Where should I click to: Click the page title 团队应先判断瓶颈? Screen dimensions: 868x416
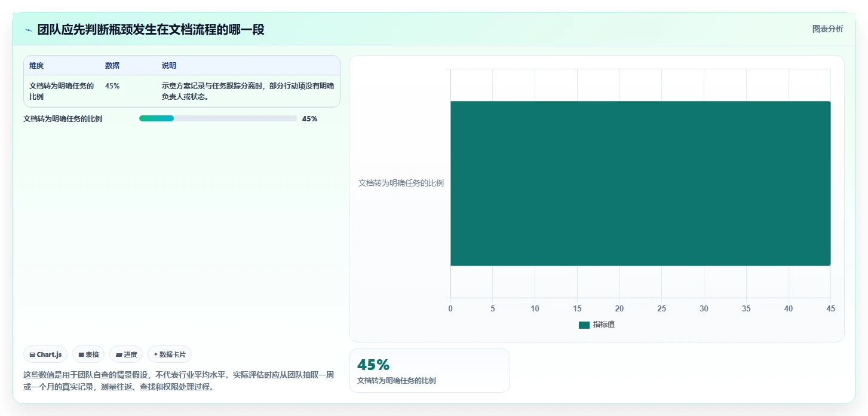(x=151, y=29)
